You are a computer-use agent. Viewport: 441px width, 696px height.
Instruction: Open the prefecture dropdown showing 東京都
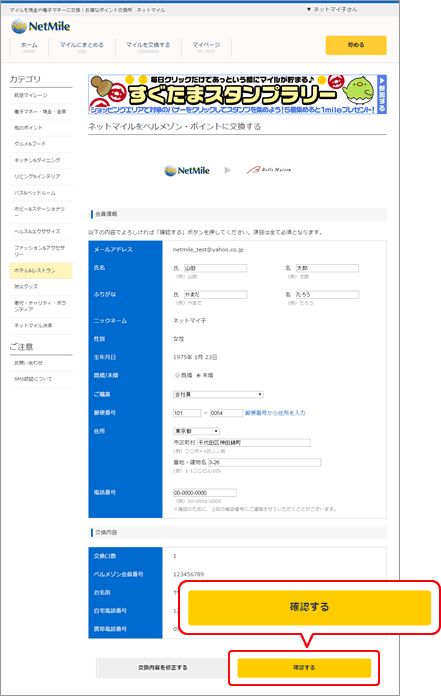click(196, 431)
